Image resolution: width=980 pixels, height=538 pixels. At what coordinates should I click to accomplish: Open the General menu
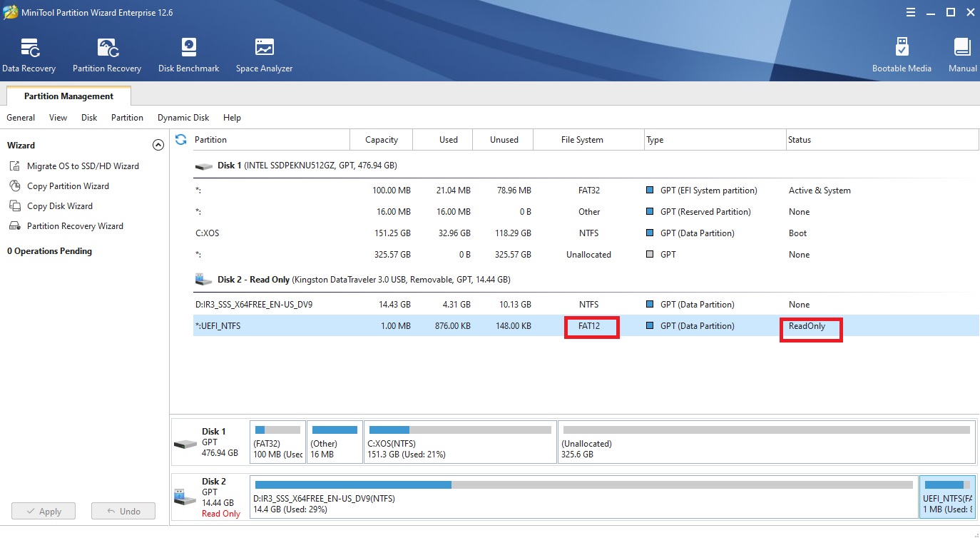click(x=21, y=118)
